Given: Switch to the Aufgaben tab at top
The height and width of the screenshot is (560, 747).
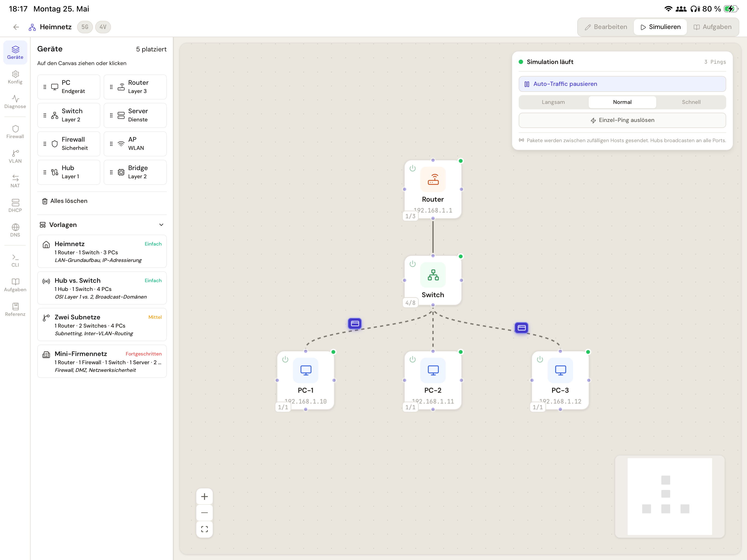Looking at the screenshot, I should [712, 27].
